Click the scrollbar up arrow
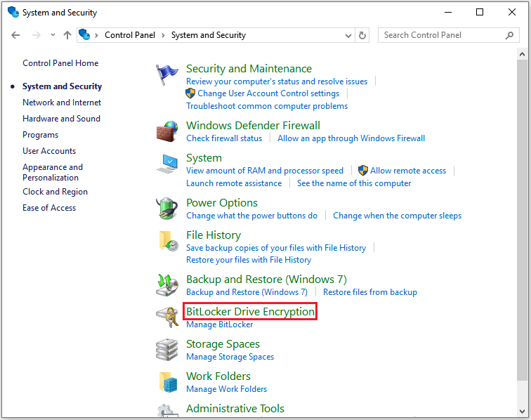This screenshot has width=531, height=420. 522,54
